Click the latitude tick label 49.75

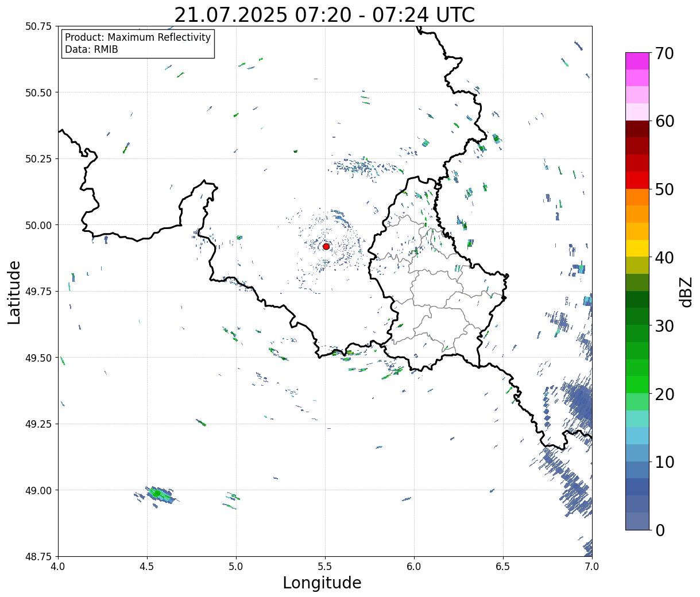[38, 292]
